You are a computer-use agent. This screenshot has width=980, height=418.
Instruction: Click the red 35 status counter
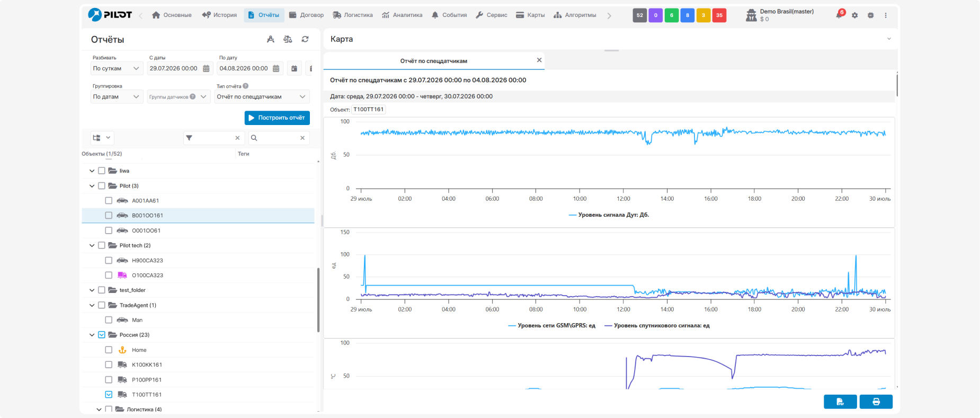tap(719, 15)
